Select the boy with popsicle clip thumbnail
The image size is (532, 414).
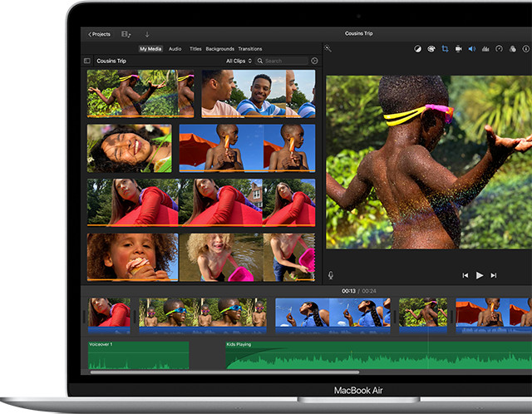pos(247,148)
